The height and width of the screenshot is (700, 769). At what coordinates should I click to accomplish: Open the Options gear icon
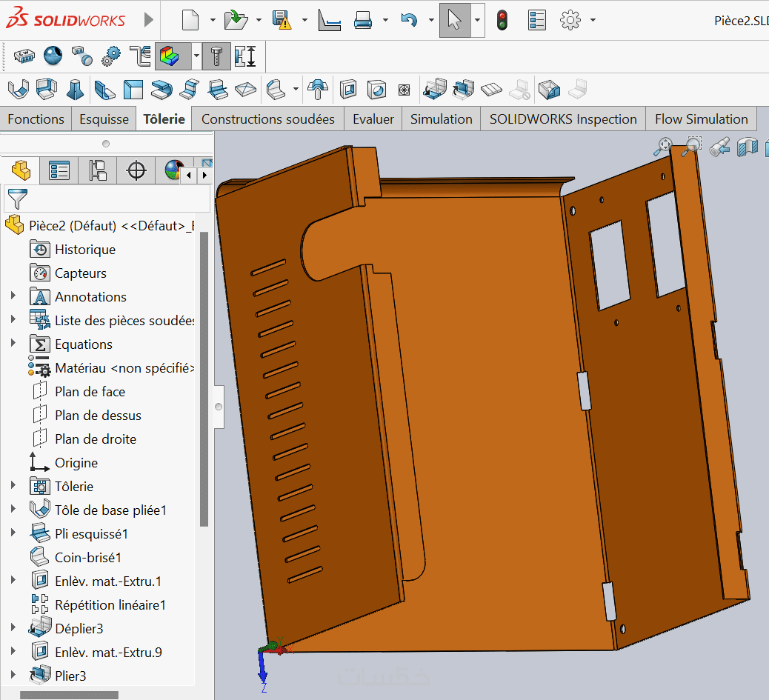[x=570, y=20]
